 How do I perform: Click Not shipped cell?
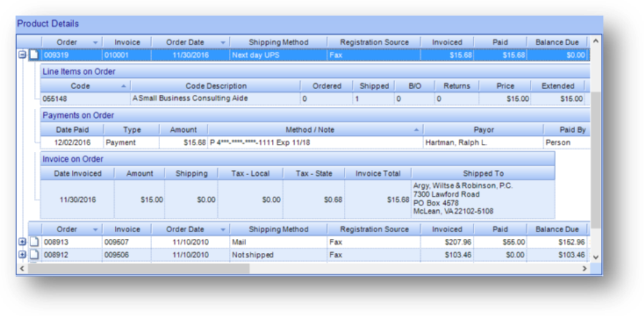pos(279,255)
